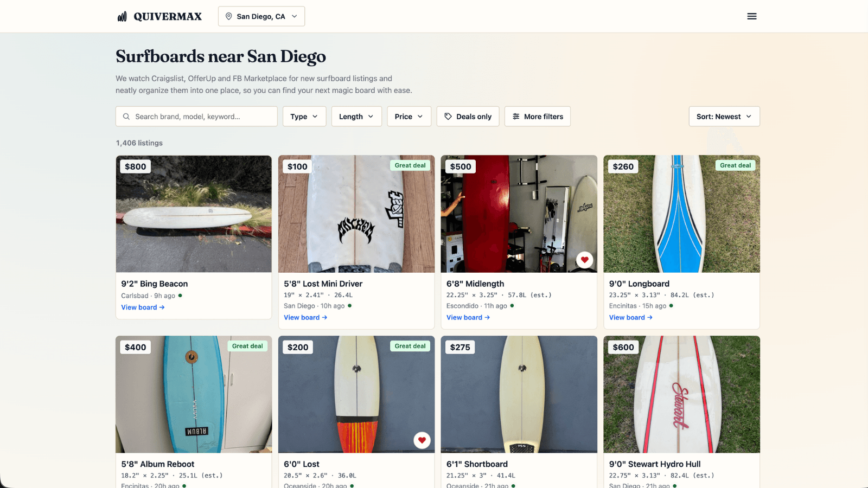Click Great deal badge on $400 Album board

point(247,346)
